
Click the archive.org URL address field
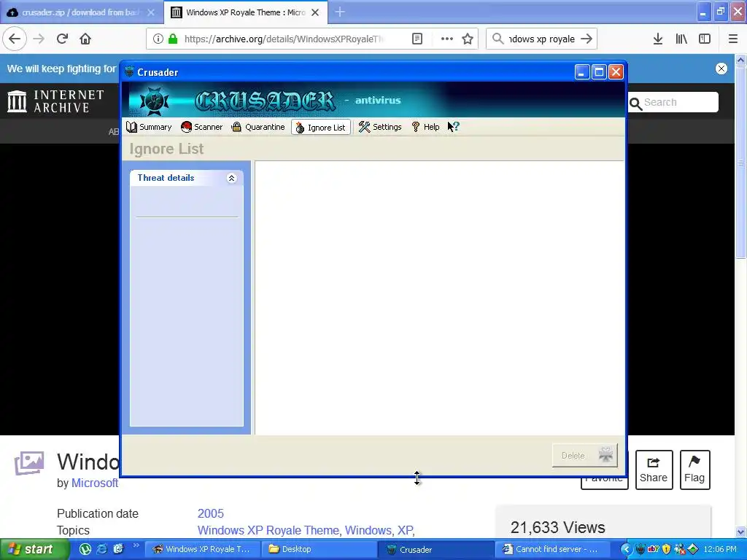[x=284, y=39]
